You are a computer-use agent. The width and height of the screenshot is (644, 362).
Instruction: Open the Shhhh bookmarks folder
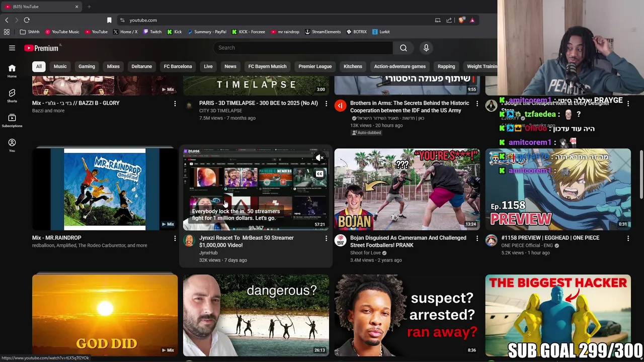click(x=30, y=32)
